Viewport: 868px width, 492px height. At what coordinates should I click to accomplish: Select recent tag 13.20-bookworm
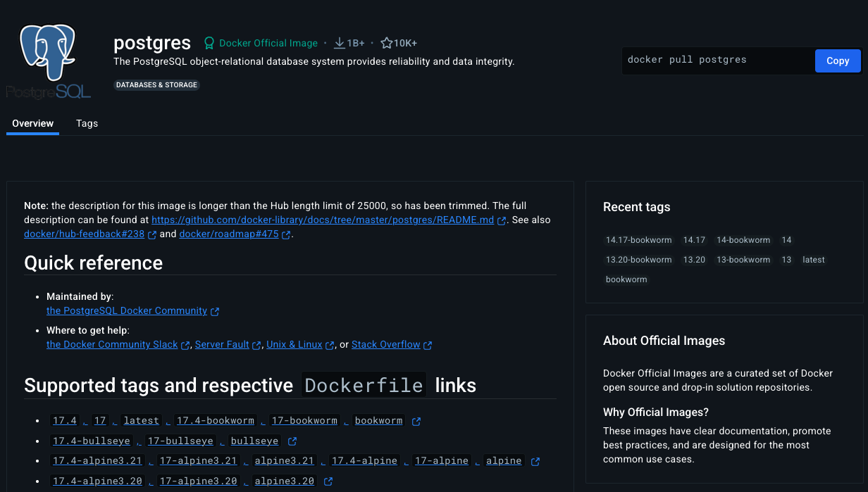click(639, 260)
